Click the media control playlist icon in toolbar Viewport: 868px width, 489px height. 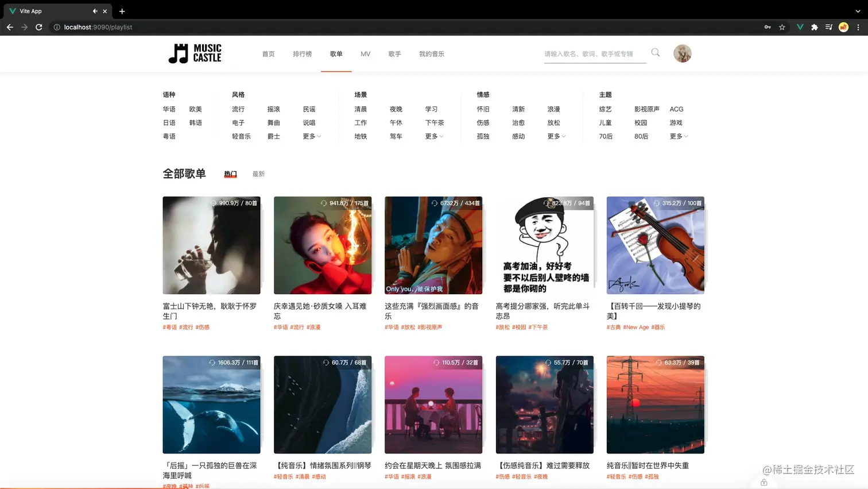(829, 27)
